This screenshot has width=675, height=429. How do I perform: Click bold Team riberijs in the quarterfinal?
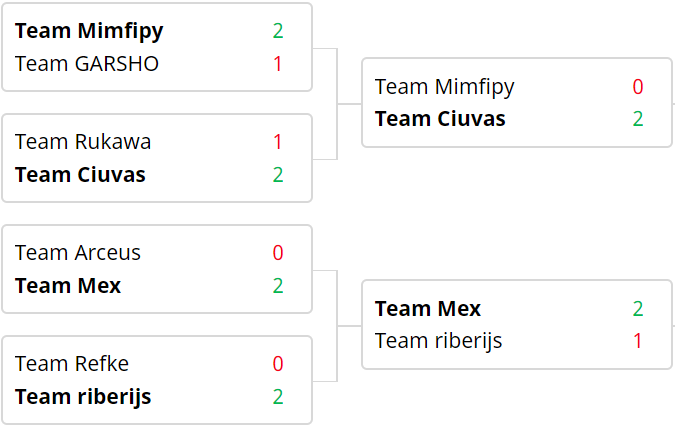pyautogui.click(x=83, y=398)
